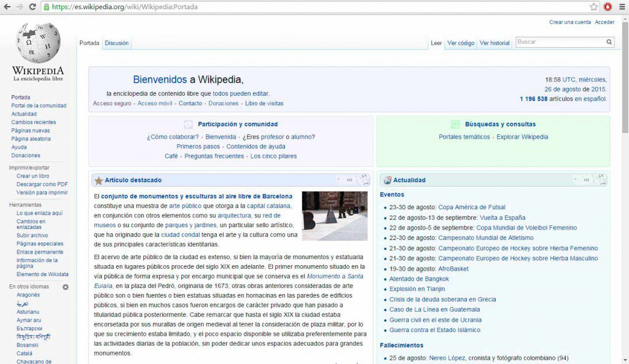Click Crear una cuenta link
629x364 pixels.
pyautogui.click(x=570, y=23)
